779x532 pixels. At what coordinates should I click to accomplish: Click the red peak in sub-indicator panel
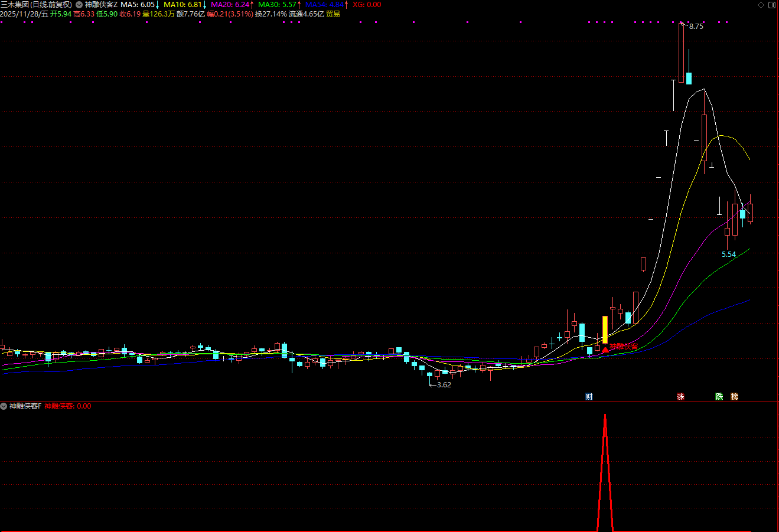click(605, 417)
